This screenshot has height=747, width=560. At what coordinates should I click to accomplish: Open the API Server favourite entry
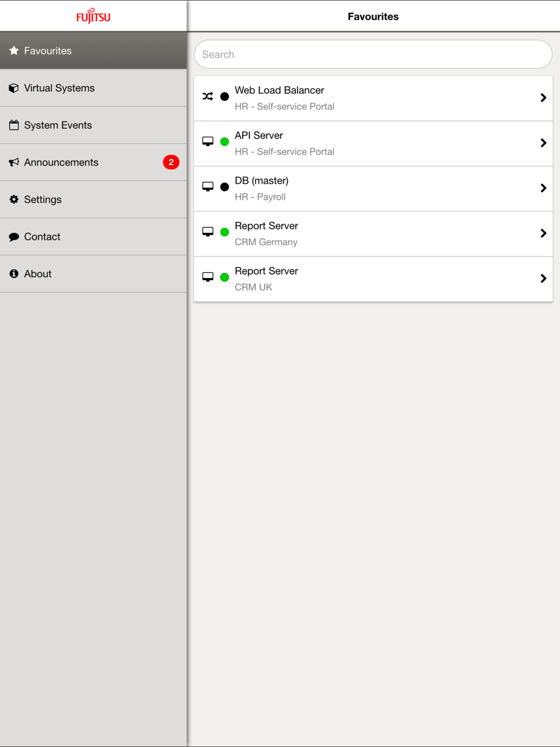[x=373, y=143]
